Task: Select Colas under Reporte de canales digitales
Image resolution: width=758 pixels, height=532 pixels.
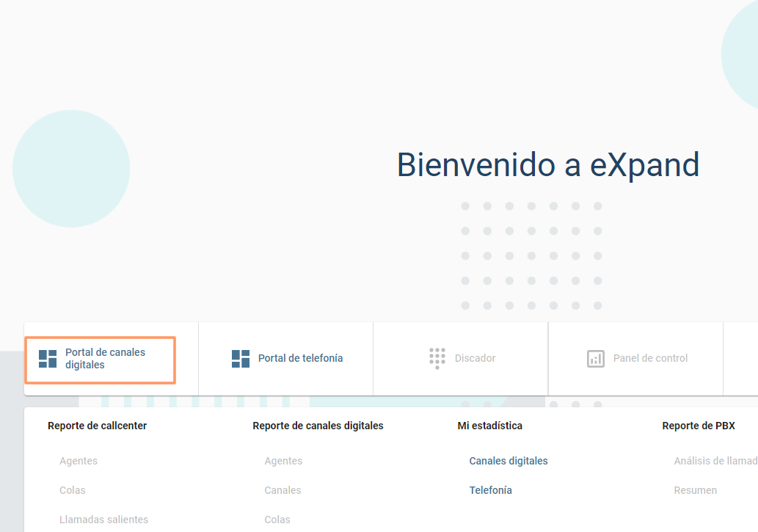Action: tap(277, 520)
